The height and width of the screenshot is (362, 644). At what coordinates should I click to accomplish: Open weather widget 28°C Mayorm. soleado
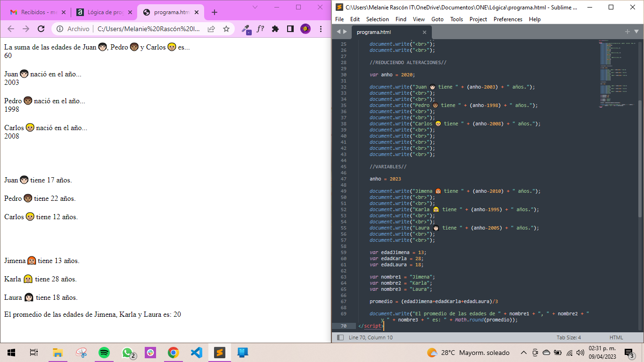pos(468,353)
